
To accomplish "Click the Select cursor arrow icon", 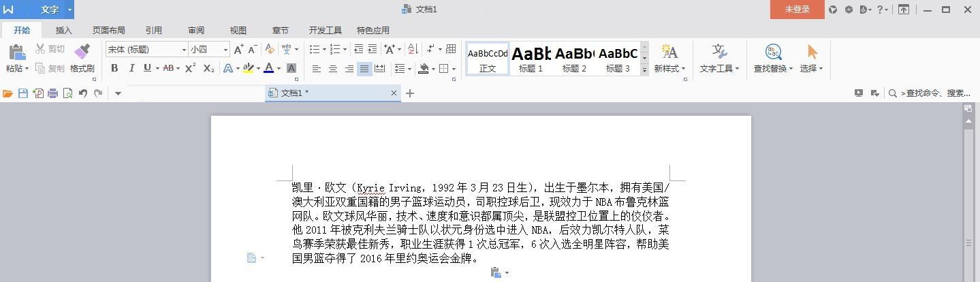I will (x=812, y=52).
